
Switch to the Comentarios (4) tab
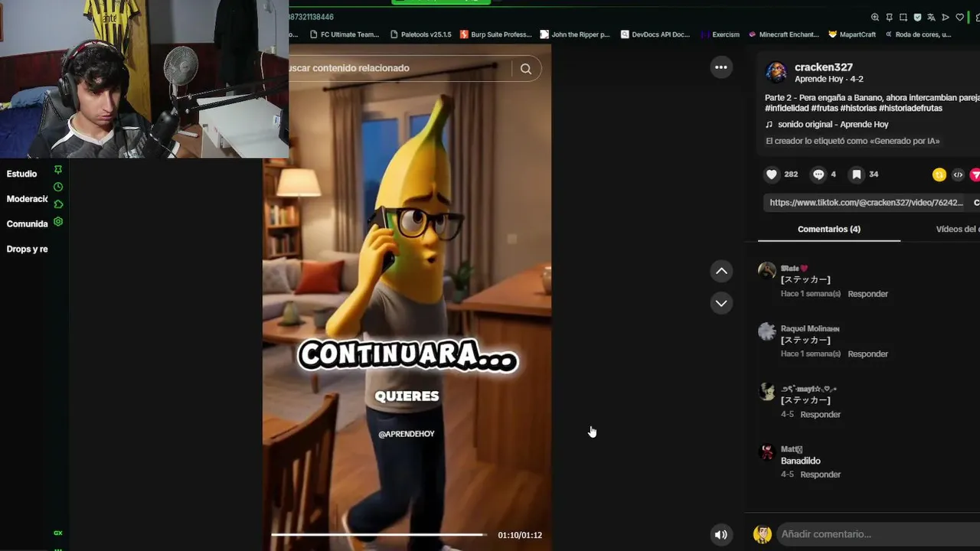(x=829, y=230)
